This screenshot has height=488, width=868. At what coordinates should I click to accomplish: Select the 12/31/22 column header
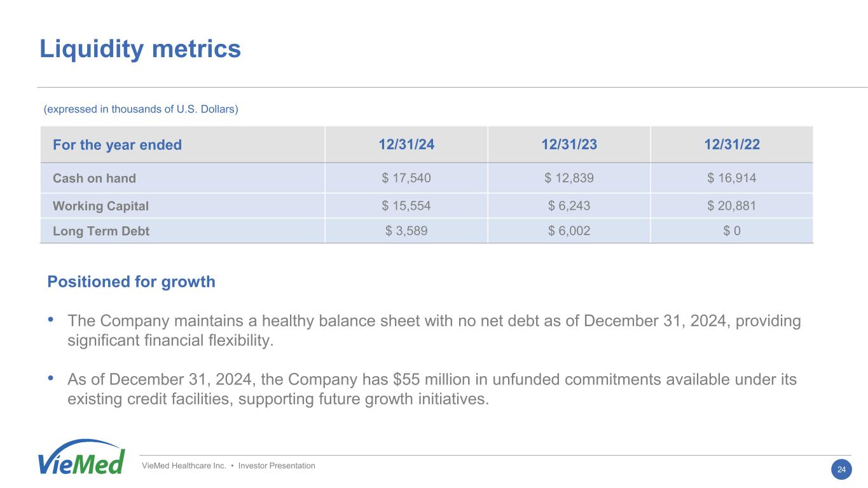[732, 145]
